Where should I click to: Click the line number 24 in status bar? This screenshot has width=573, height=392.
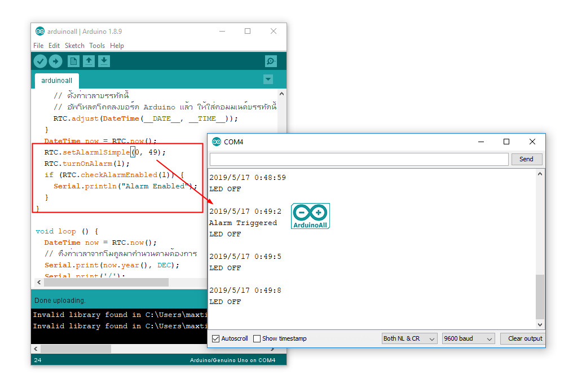pyautogui.click(x=38, y=360)
